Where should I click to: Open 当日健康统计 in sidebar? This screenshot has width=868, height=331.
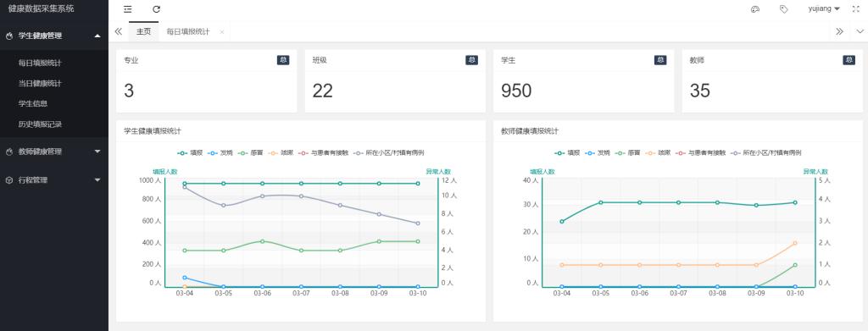[x=40, y=84]
